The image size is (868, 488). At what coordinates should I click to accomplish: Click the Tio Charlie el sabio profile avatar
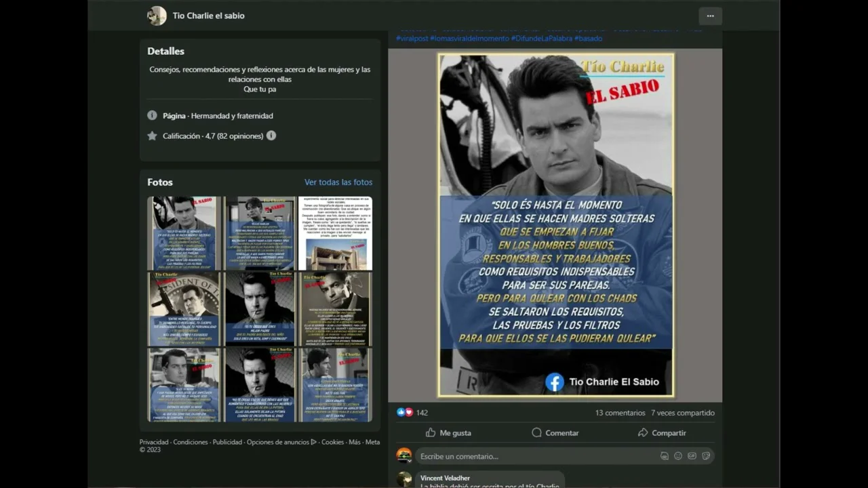tap(157, 16)
